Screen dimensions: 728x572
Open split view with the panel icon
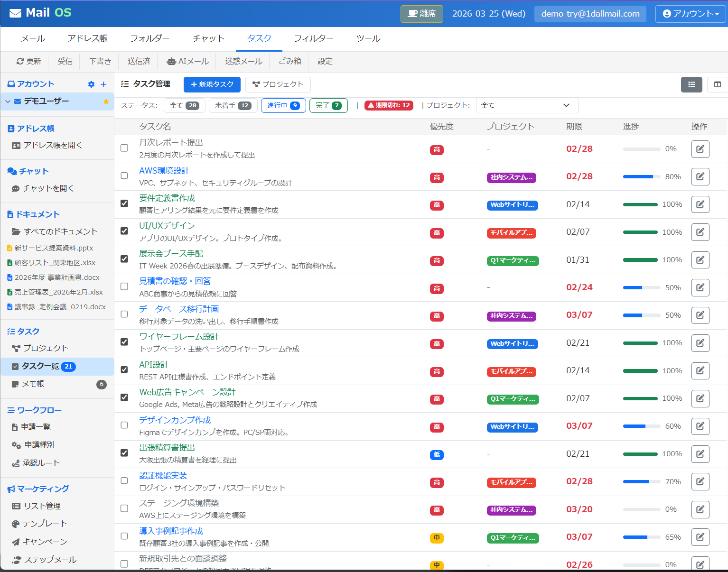(717, 84)
